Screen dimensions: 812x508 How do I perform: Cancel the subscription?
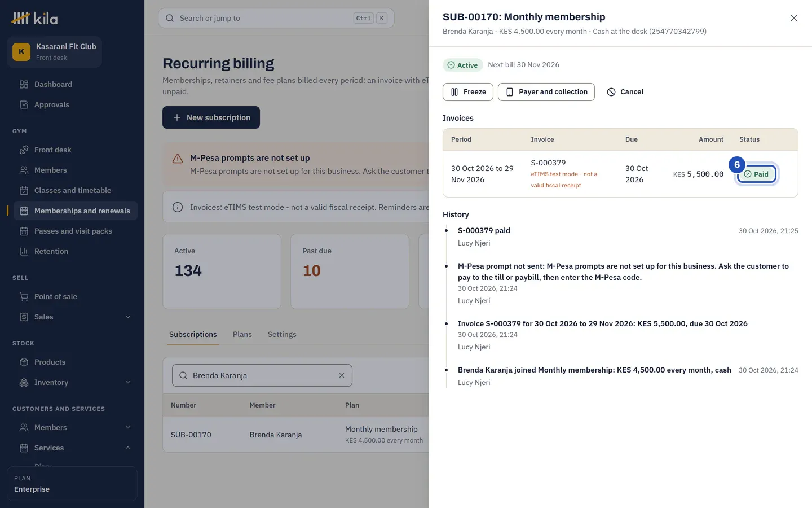click(x=625, y=92)
